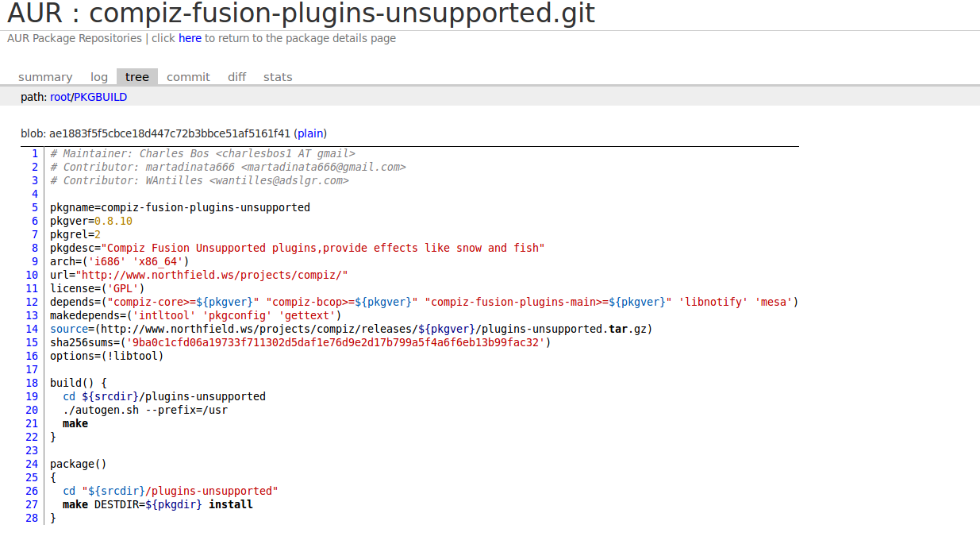View the blob as plain text
This screenshot has height=544, width=980.
click(311, 133)
